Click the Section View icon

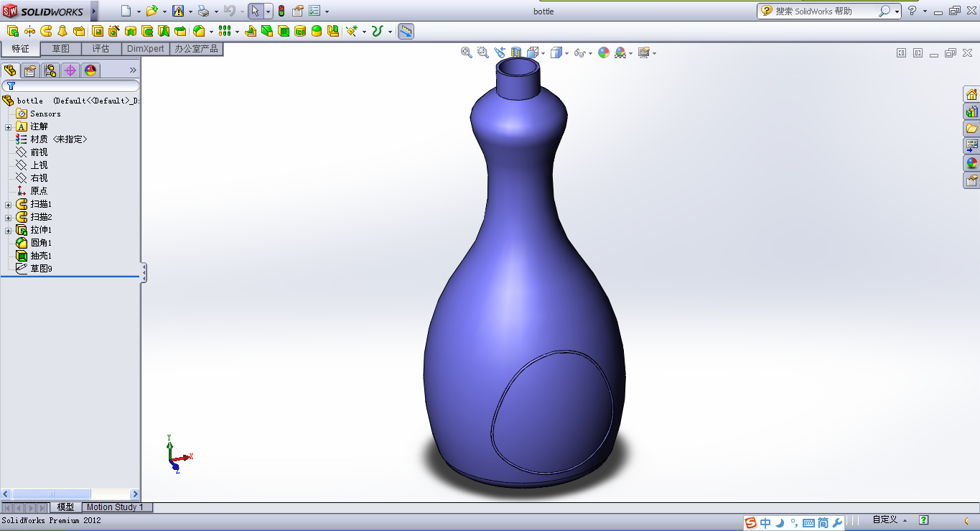pyautogui.click(x=516, y=52)
